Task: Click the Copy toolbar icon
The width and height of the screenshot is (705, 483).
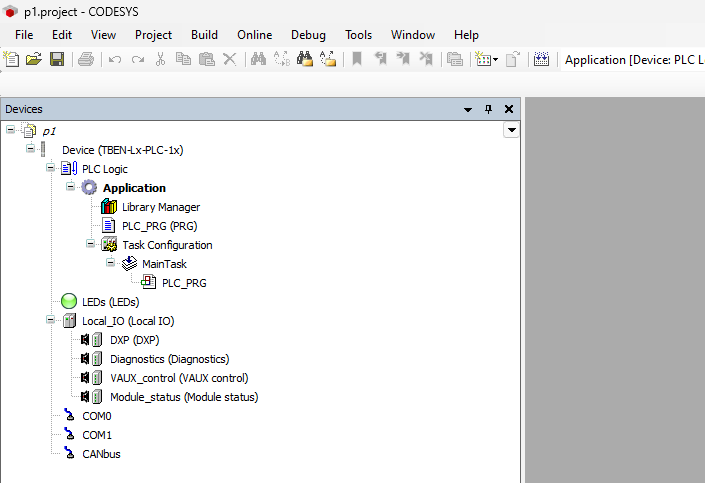Action: [183, 59]
